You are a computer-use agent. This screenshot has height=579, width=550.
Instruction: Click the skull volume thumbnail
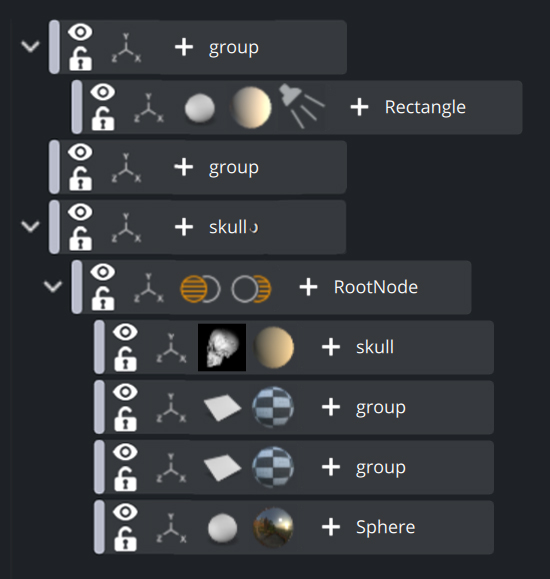coord(222,347)
